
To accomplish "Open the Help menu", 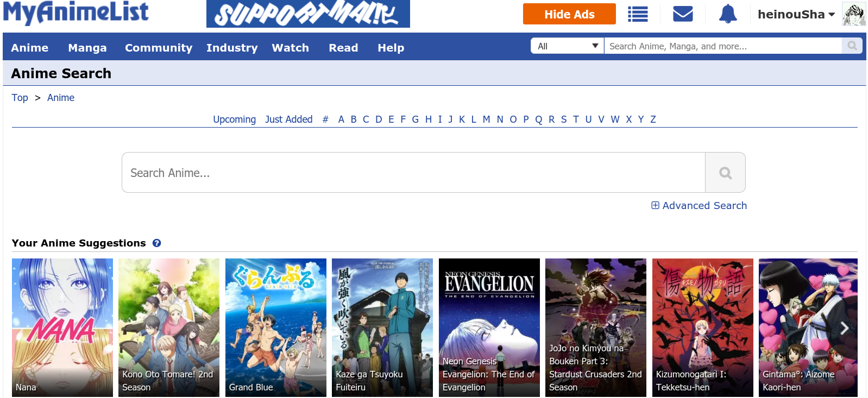I will (x=391, y=48).
